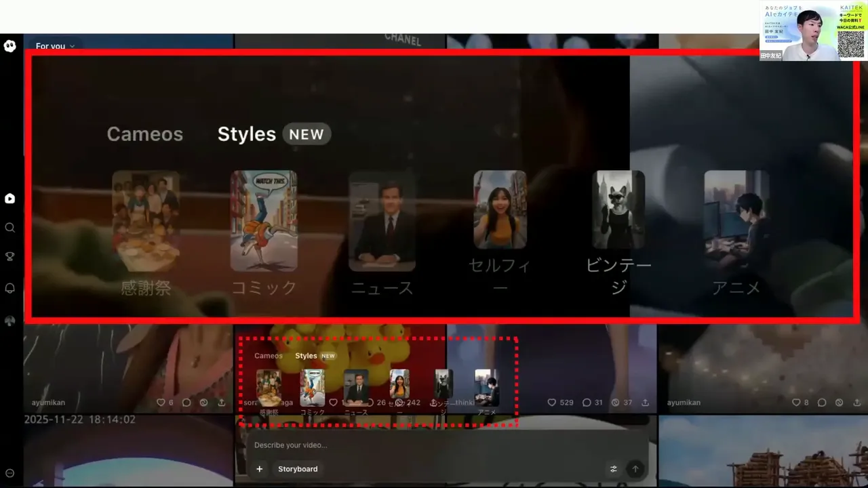Open the video creation icon in sidebar
Image resolution: width=868 pixels, height=488 pixels.
click(x=9, y=199)
